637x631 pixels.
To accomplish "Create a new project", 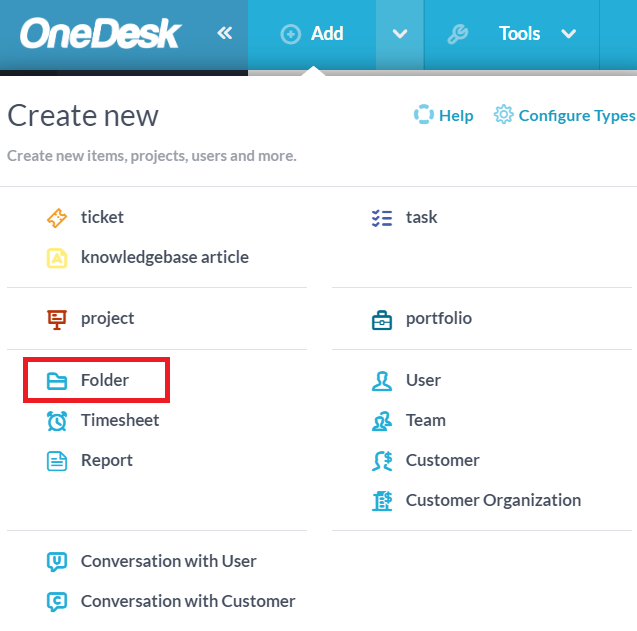I will (x=107, y=319).
